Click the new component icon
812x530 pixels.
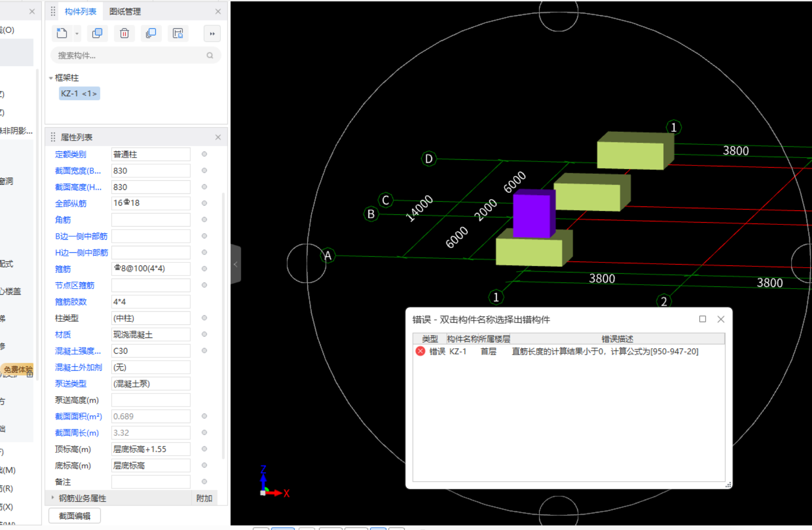[62, 33]
